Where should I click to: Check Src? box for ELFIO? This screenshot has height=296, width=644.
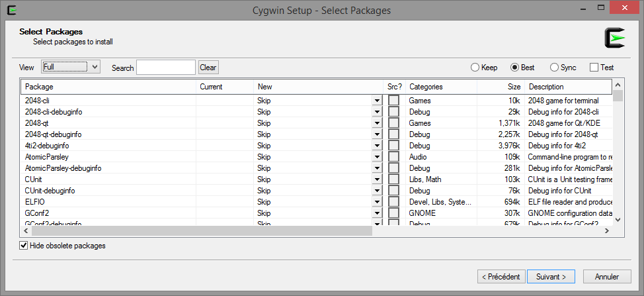tap(394, 202)
